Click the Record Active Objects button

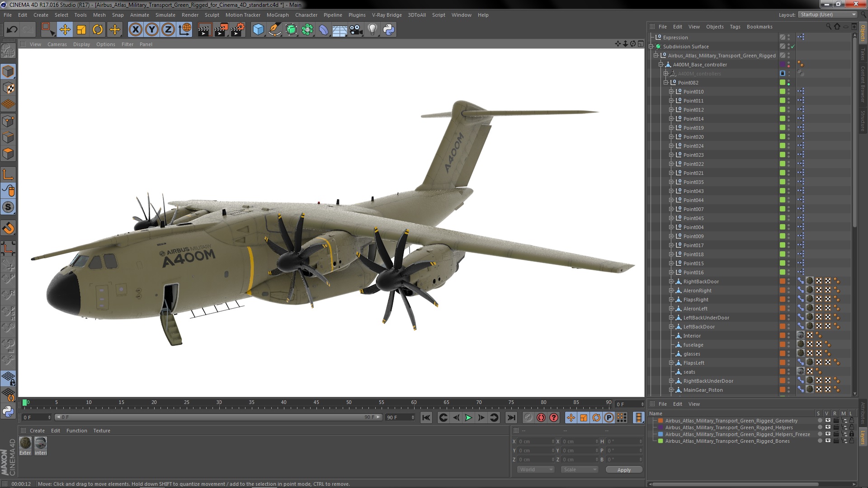(x=528, y=418)
